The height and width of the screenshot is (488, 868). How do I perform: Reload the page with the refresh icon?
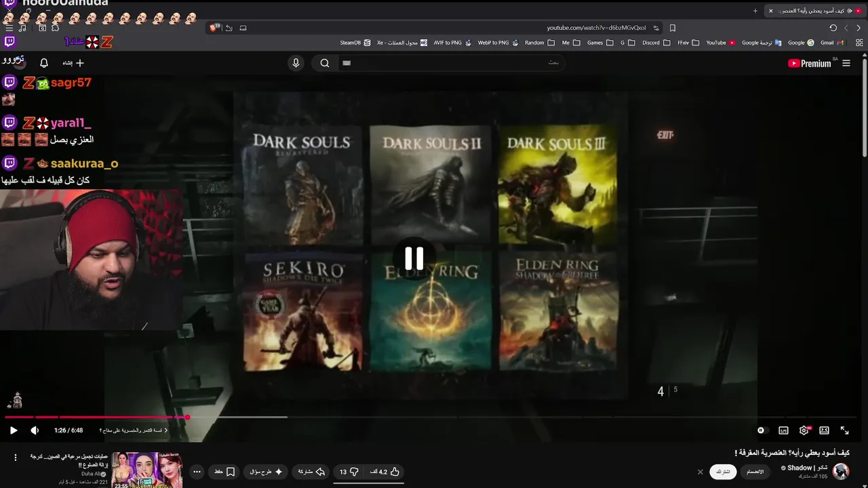click(x=833, y=28)
